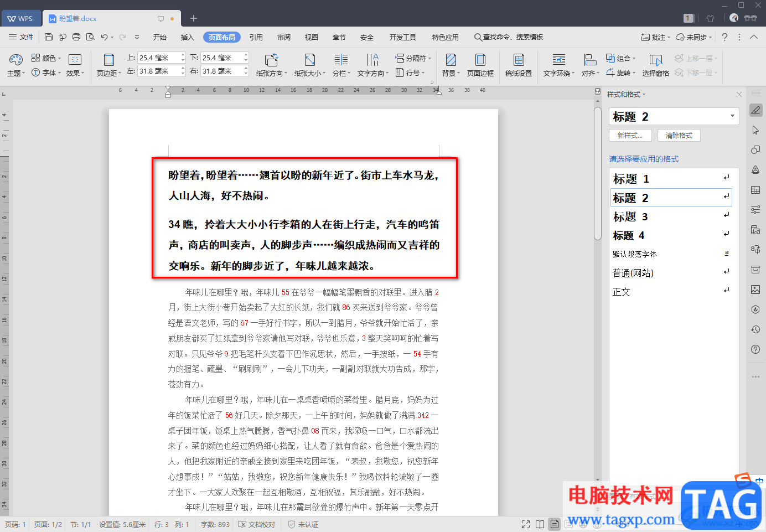Collapse the ribbon with the chevron
Viewport: 766px width, 532px height.
point(754,37)
